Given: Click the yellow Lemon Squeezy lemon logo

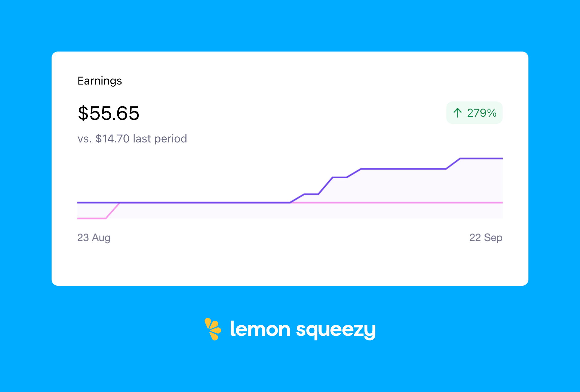Looking at the screenshot, I should [x=213, y=329].
